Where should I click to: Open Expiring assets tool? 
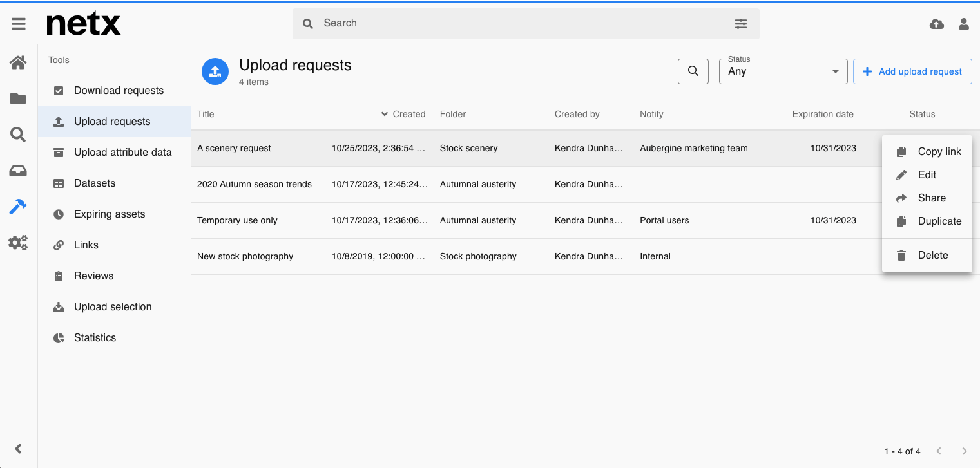point(114,214)
